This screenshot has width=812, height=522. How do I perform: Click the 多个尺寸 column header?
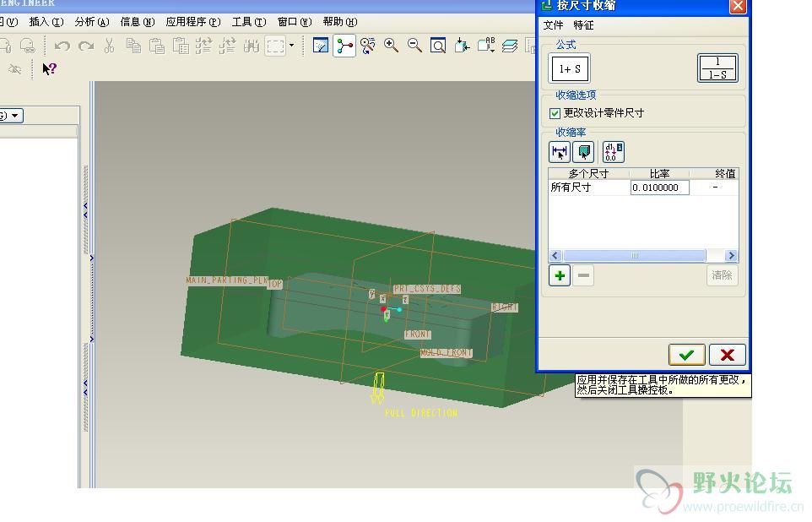point(589,174)
